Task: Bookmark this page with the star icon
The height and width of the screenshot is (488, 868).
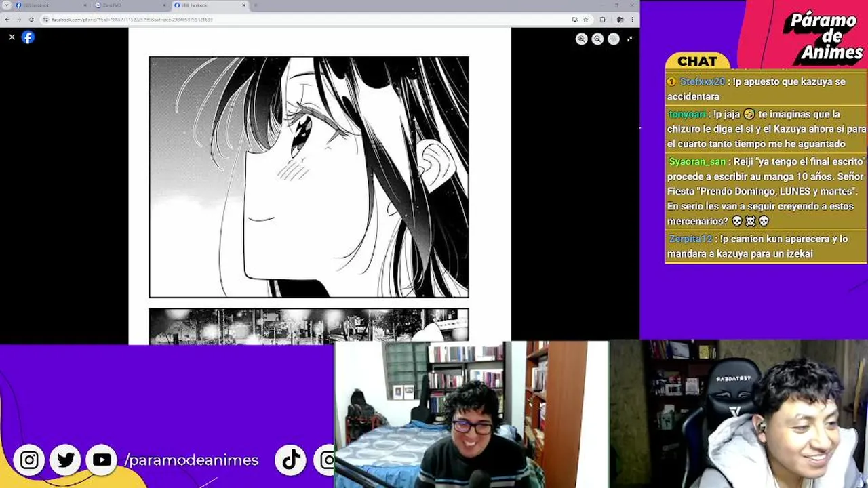Action: tap(585, 20)
